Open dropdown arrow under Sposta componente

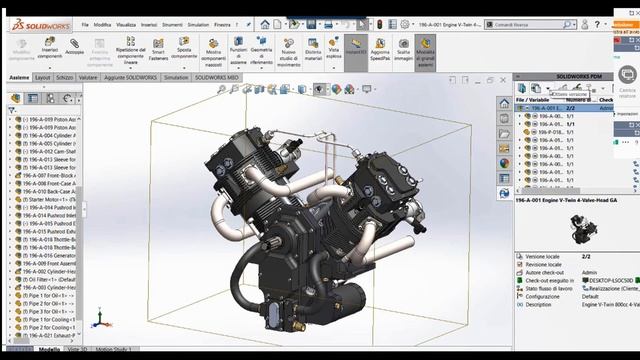point(184,68)
